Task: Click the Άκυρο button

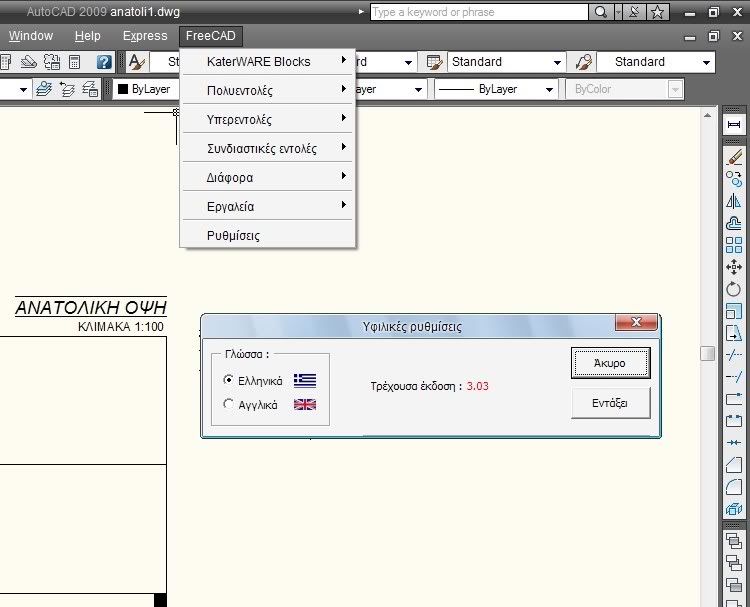Action: point(610,363)
